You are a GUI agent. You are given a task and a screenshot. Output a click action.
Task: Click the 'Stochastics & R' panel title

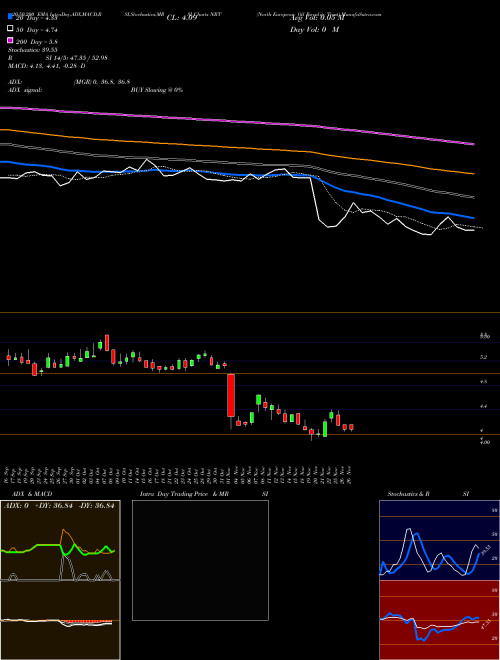tap(409, 494)
